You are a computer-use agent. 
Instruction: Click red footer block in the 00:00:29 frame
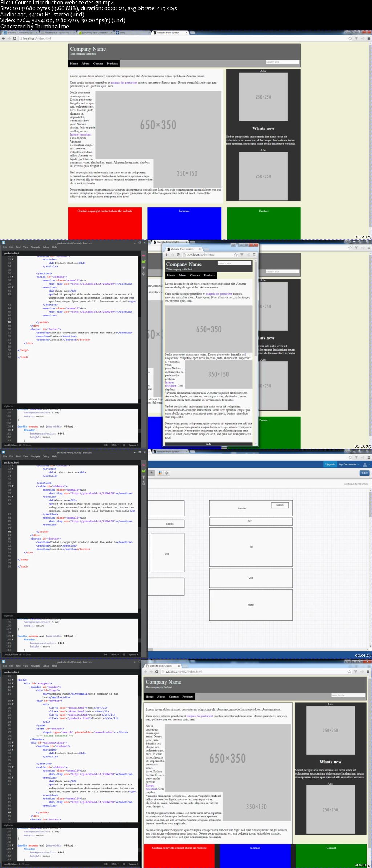105,223
